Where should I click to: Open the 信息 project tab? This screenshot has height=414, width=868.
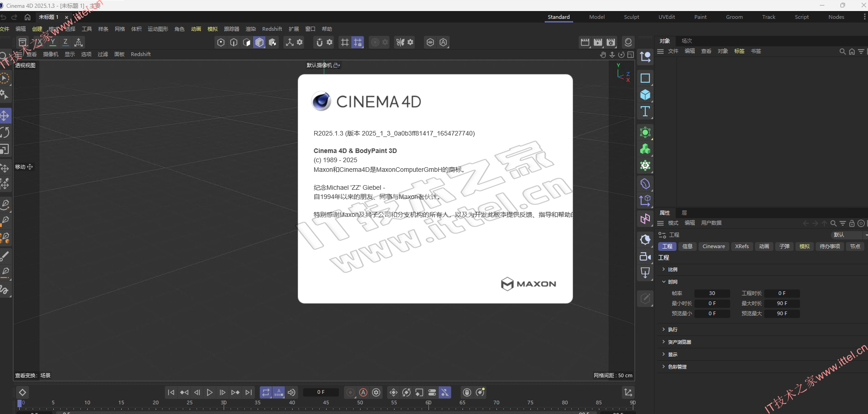coord(688,247)
